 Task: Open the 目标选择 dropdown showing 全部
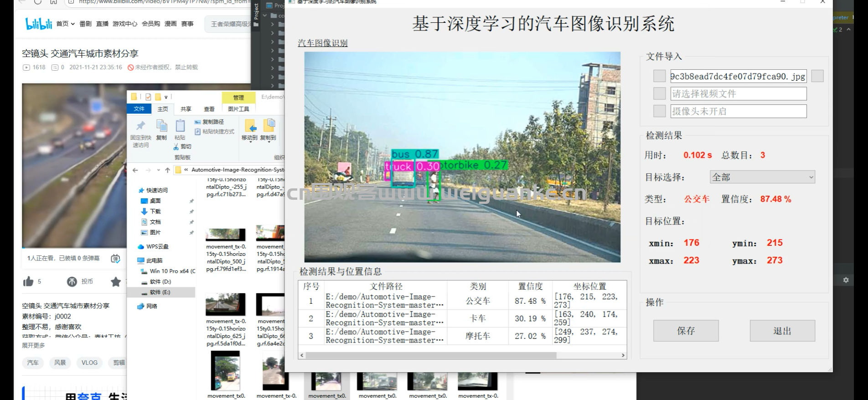tap(762, 177)
